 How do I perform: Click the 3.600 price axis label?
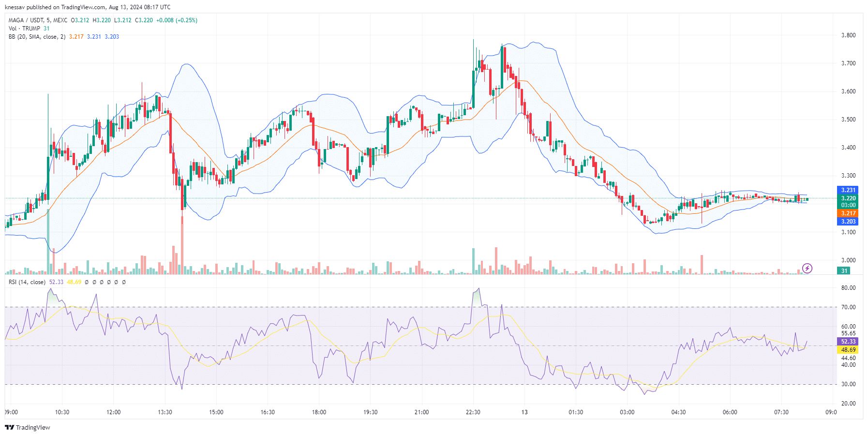point(848,91)
